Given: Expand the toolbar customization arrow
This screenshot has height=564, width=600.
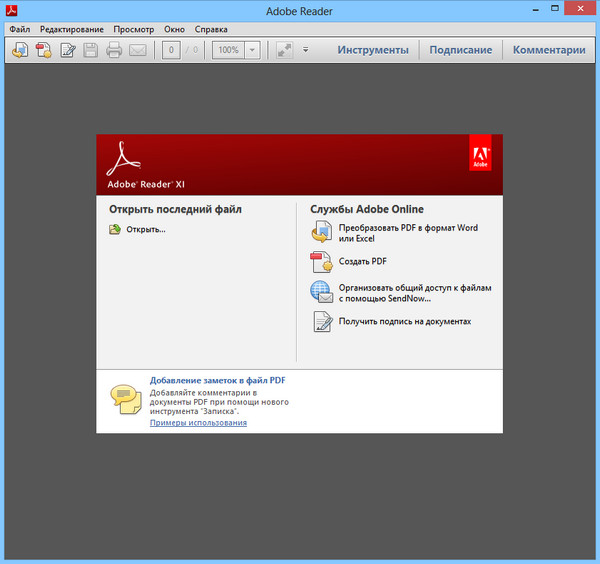Looking at the screenshot, I should 306,50.
